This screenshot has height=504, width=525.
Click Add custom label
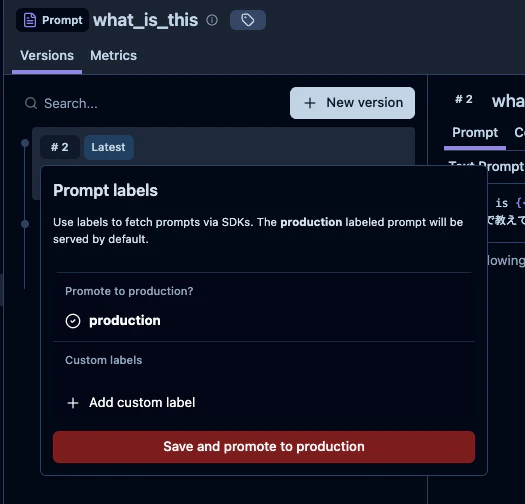coord(142,403)
